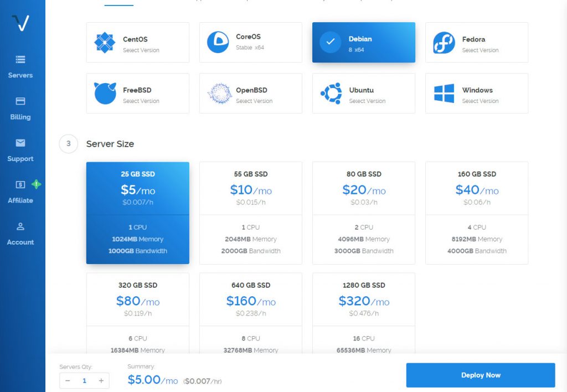The width and height of the screenshot is (567, 392).
Task: Go to Servers in the sidebar menu
Action: point(20,75)
